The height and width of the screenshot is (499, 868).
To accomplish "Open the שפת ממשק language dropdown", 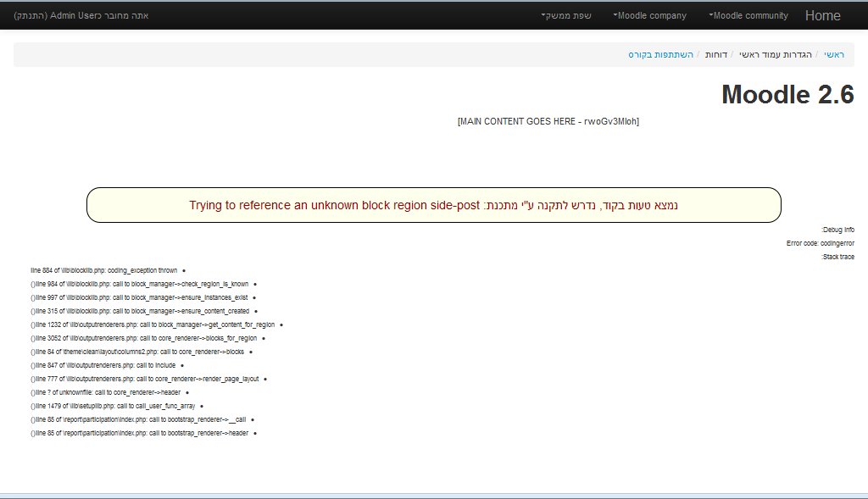I will pyautogui.click(x=566, y=15).
